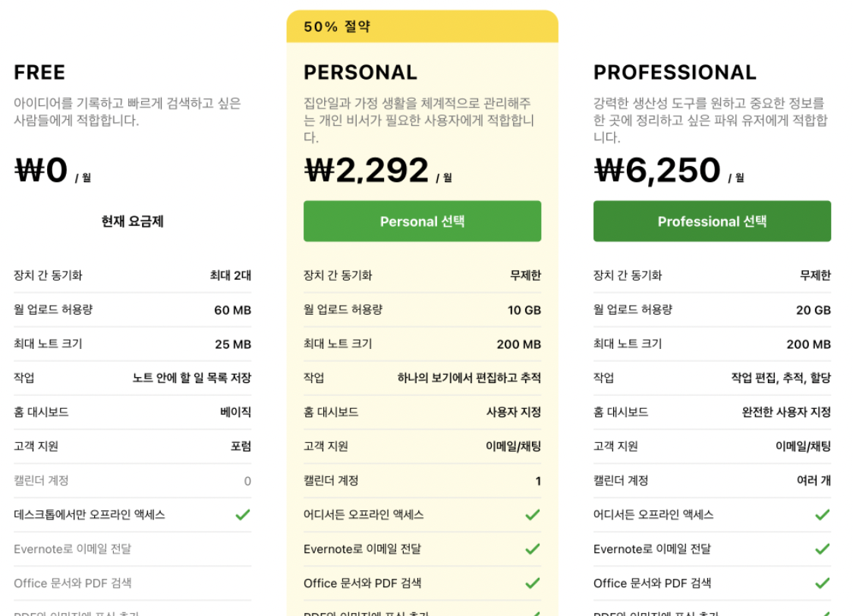Click the 어디서든 오프라인 액세스 checkmark under Professional

823,514
